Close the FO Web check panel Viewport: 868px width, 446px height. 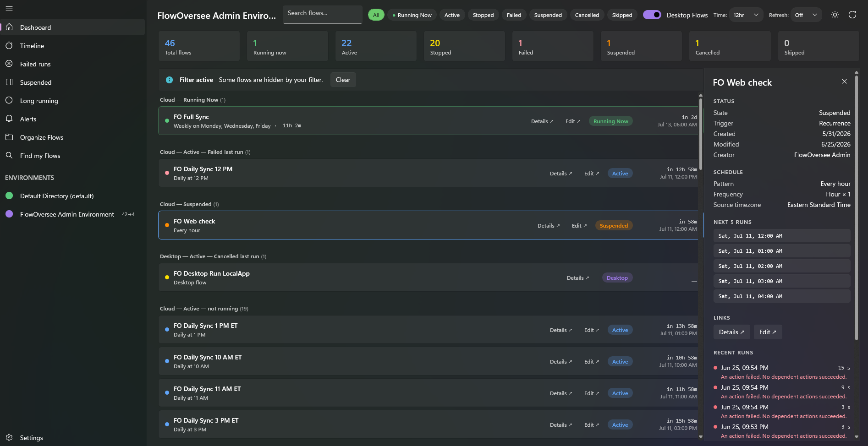click(844, 81)
